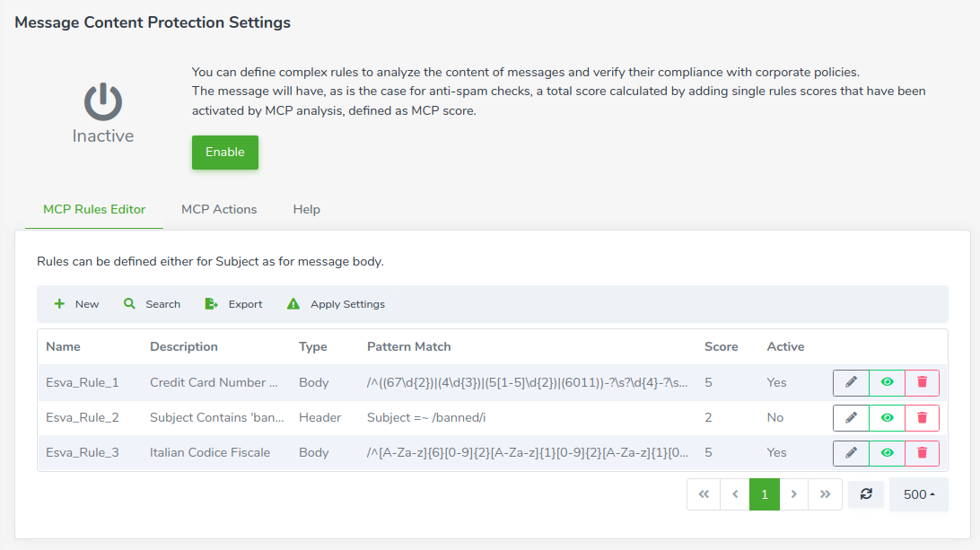Sort by the Pattern Match column header
Viewport: 980px width, 550px height.
(x=408, y=347)
